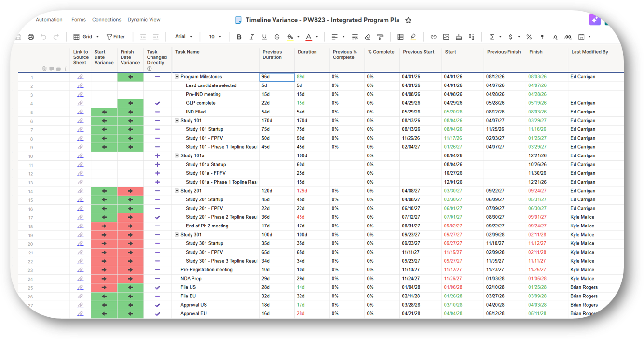Click the thousands separator comma icon
The width and height of the screenshot is (644, 339).
pyautogui.click(x=542, y=37)
